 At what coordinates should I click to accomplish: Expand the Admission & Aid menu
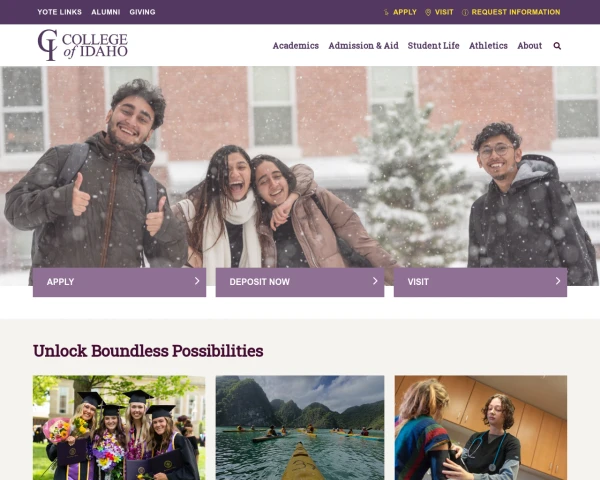click(x=363, y=46)
